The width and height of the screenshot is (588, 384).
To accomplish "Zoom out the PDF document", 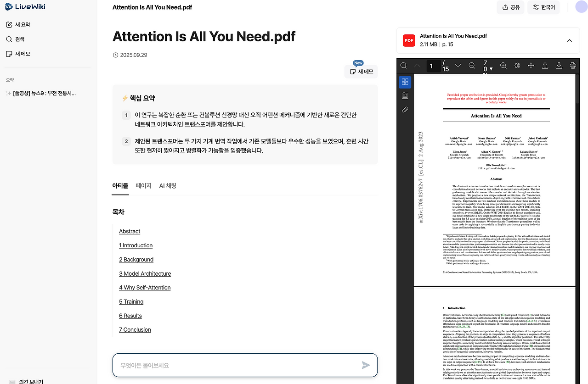I will click(472, 66).
